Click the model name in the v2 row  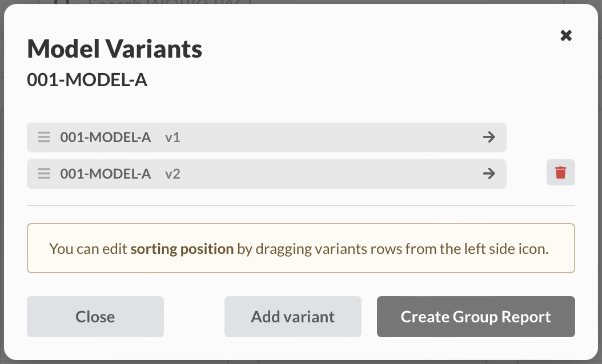[x=106, y=173]
